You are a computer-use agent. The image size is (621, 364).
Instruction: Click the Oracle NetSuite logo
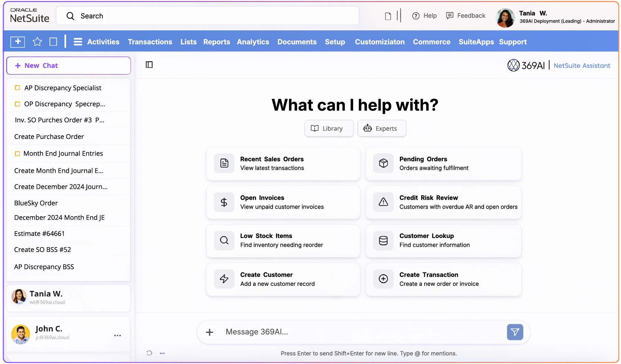click(x=30, y=15)
